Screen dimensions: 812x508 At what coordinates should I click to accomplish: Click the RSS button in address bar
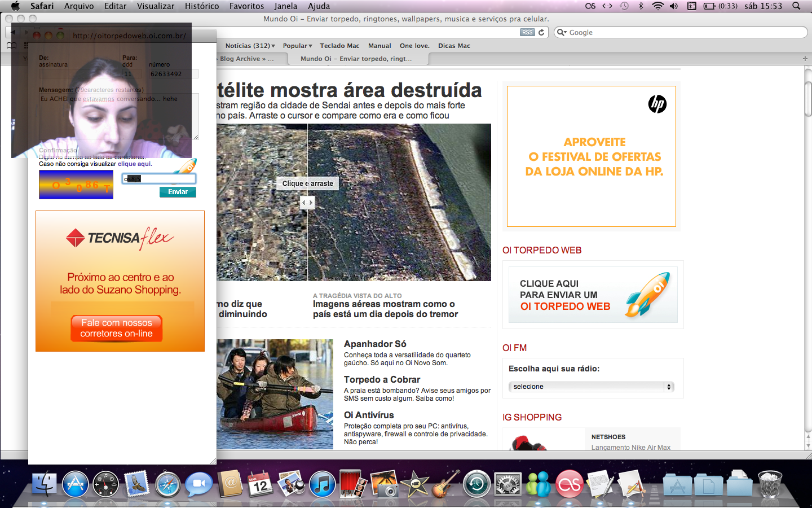(527, 32)
